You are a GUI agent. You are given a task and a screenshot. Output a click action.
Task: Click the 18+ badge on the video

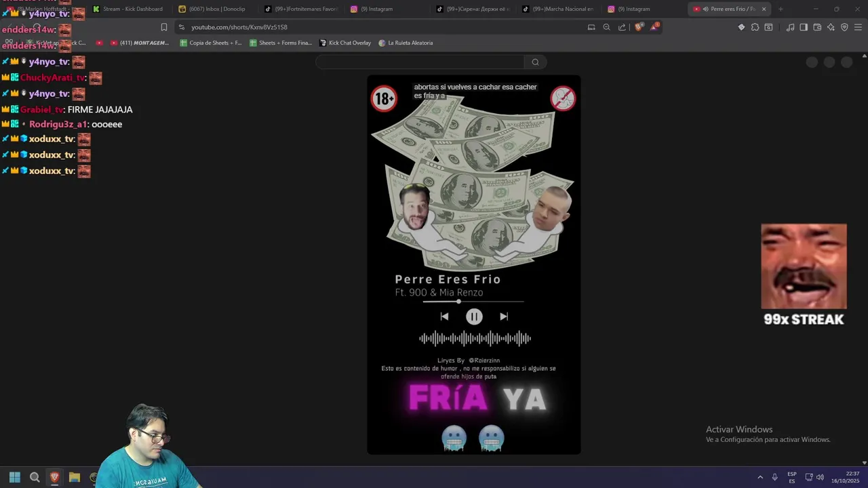pos(384,99)
